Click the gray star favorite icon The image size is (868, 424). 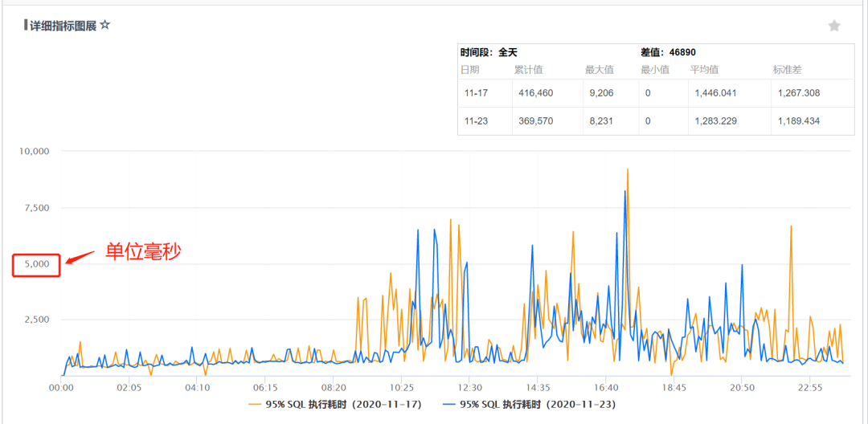pos(834,26)
